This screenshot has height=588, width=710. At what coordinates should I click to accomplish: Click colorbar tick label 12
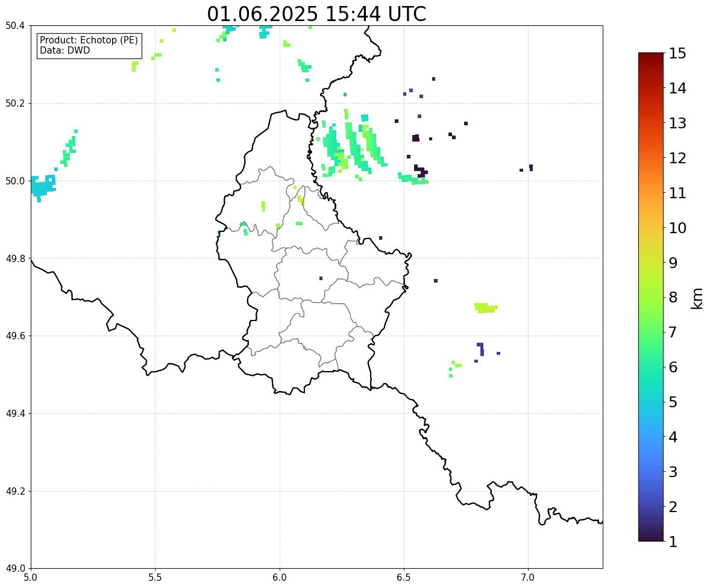(x=677, y=158)
